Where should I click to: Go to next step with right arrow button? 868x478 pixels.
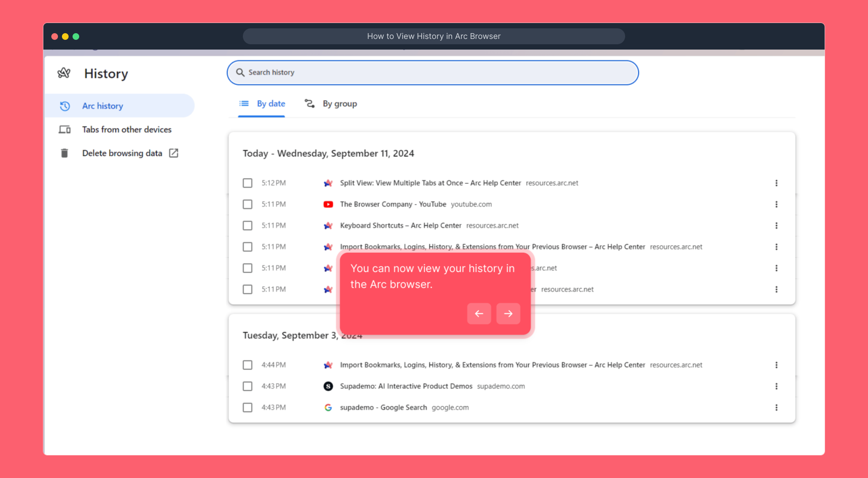click(508, 314)
